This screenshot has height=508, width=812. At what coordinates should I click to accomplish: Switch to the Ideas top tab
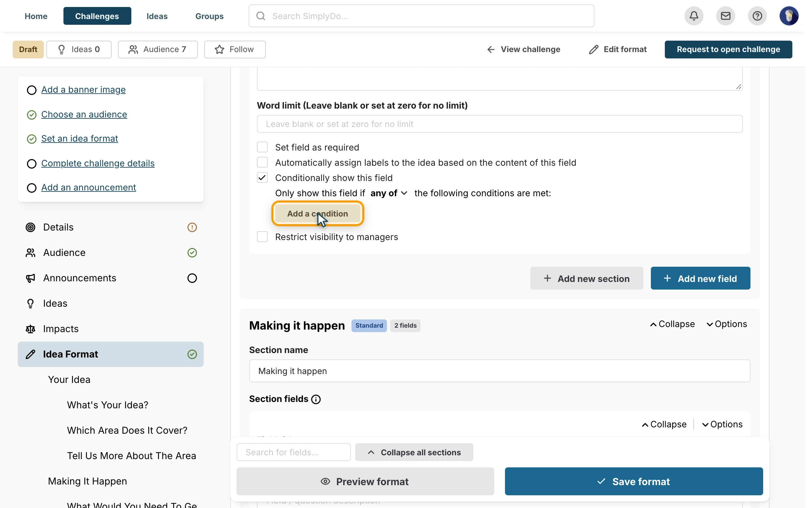pyautogui.click(x=157, y=16)
